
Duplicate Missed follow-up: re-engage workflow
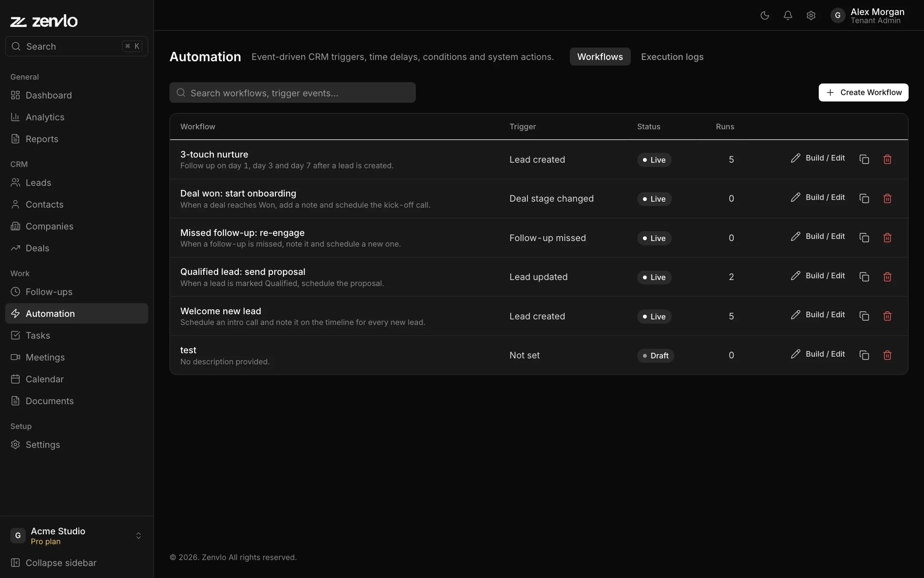[864, 238]
